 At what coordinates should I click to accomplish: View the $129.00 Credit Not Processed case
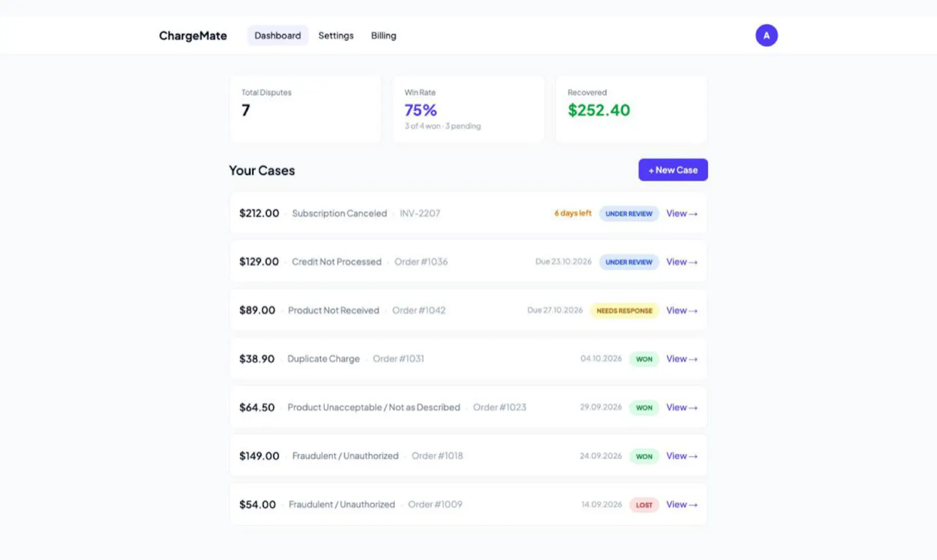tap(682, 262)
